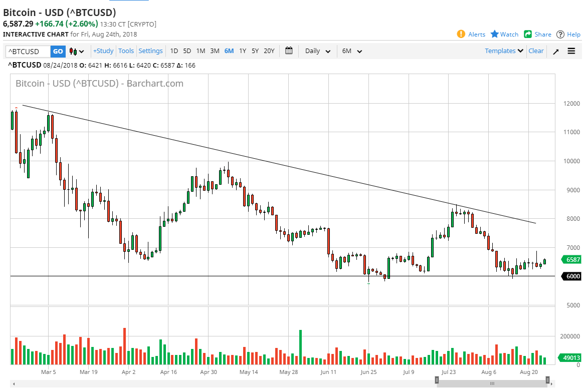
Task: Expand chart to fullscreen with arrow icon
Action: tap(555, 51)
